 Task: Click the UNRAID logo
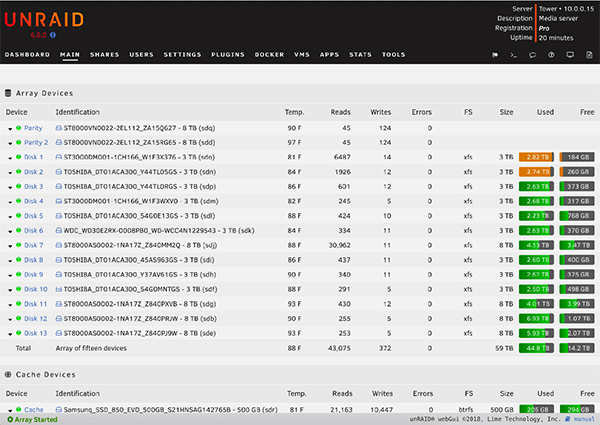(44, 20)
